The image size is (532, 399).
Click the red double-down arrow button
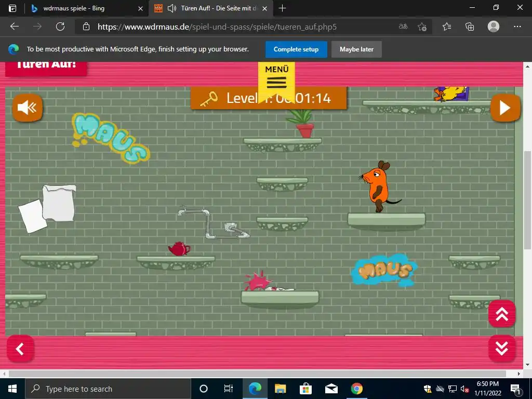pos(502,349)
